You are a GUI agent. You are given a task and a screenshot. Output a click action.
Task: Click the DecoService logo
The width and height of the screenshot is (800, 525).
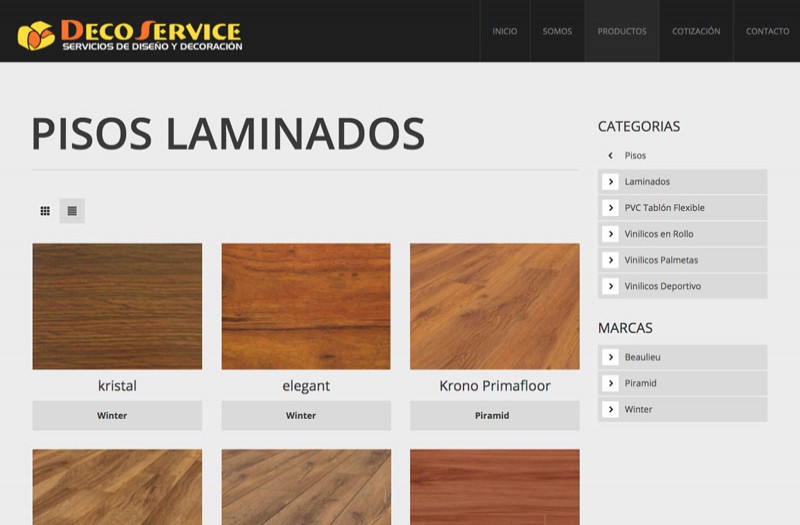click(130, 35)
